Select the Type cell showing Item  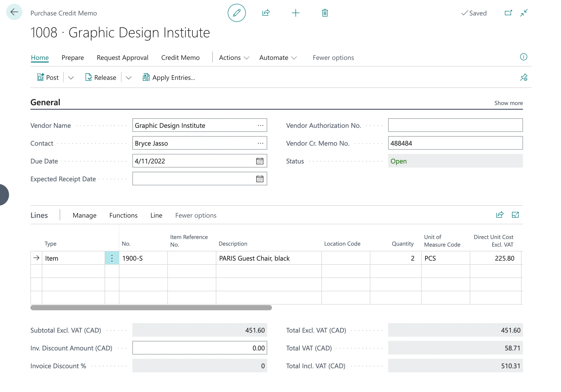73,258
